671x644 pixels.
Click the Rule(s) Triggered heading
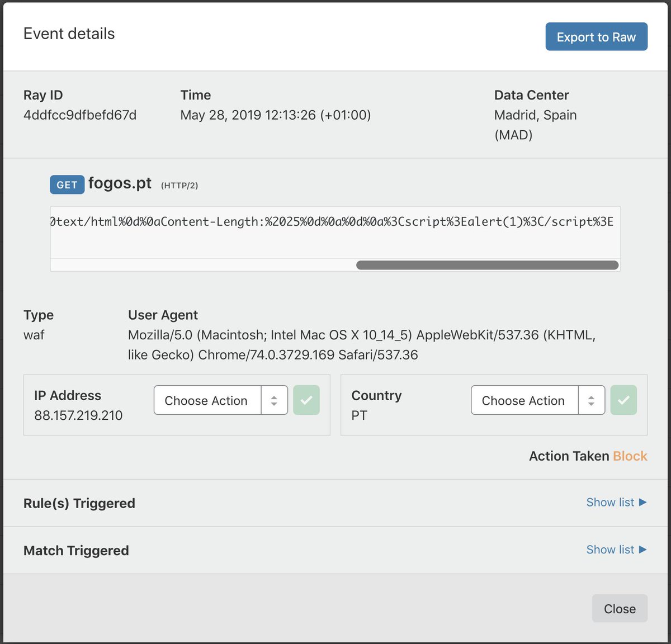point(79,503)
